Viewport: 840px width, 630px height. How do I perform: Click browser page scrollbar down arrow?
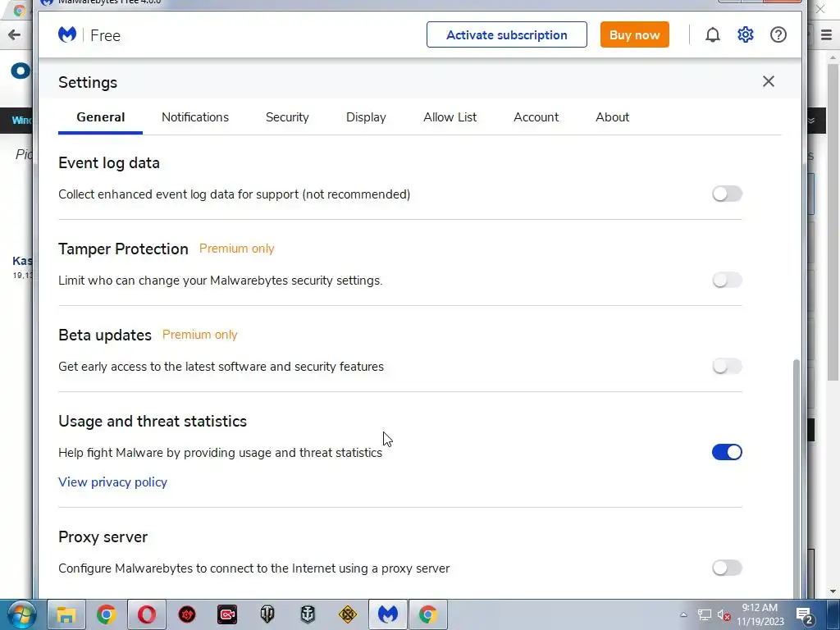(833, 592)
